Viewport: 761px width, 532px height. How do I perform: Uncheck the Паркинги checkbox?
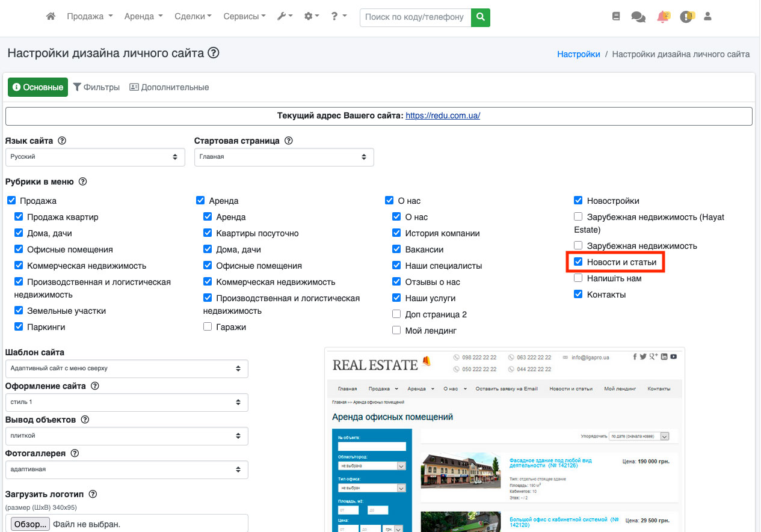[x=19, y=327]
